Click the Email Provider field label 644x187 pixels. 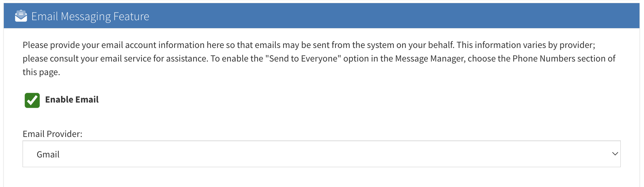[52, 134]
